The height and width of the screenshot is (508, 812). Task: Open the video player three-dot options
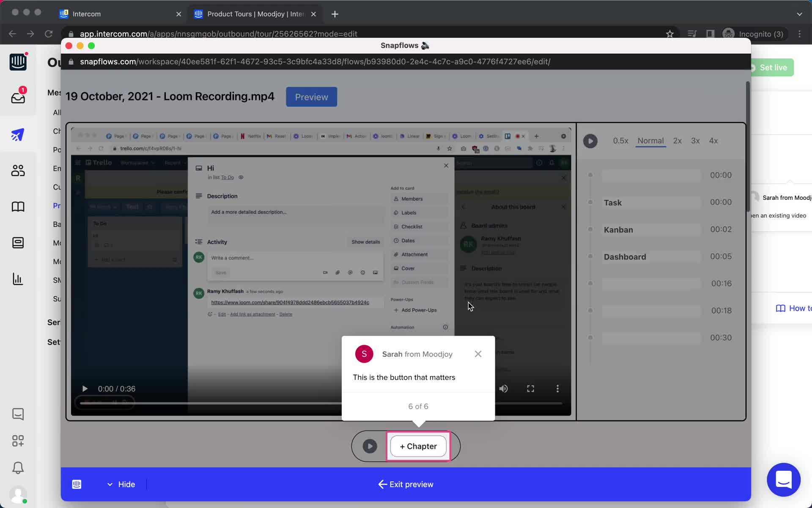click(x=557, y=389)
